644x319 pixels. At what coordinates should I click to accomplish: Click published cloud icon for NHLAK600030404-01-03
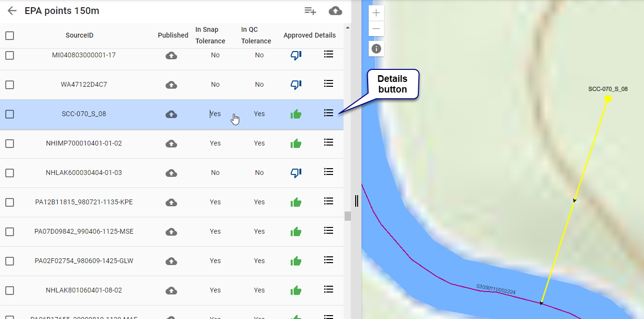click(171, 173)
